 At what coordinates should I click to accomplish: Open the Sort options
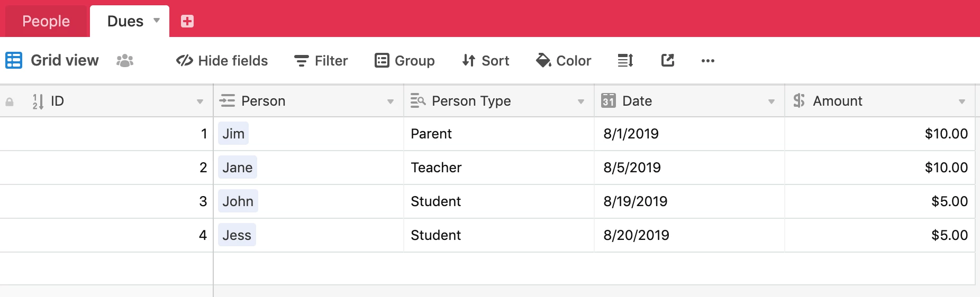[x=485, y=61]
